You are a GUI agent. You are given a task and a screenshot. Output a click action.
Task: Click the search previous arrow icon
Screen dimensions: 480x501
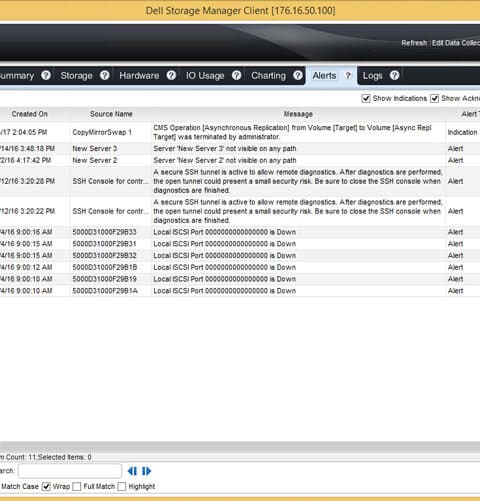click(x=132, y=471)
